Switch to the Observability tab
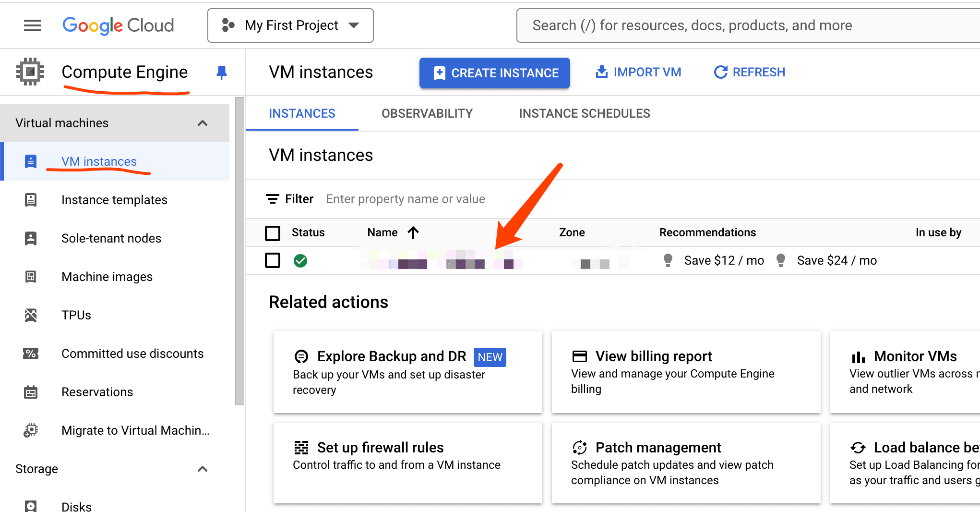Viewport: 980px width, 512px height. coord(427,114)
